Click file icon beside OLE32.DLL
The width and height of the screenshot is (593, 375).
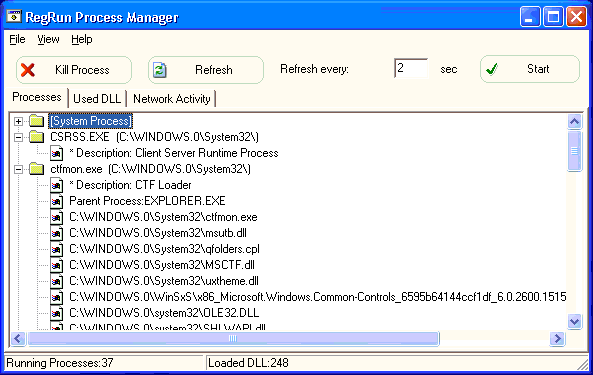(x=57, y=313)
